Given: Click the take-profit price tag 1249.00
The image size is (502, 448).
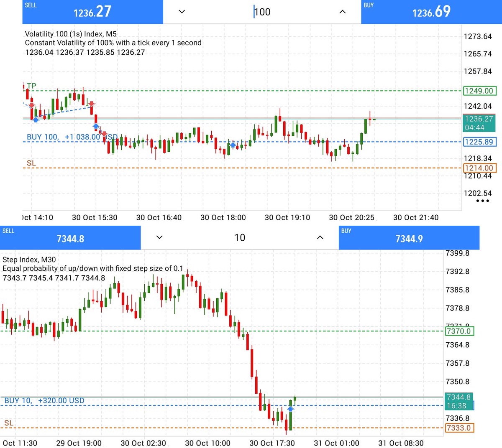Looking at the screenshot, I should [x=479, y=91].
